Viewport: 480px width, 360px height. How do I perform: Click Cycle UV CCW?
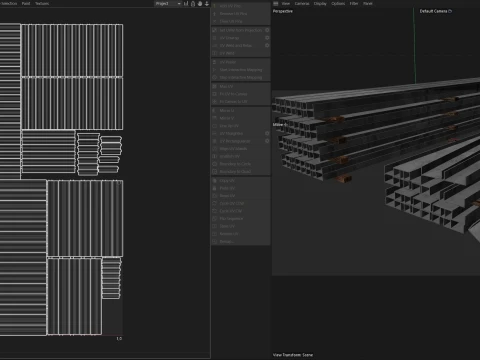(x=240, y=203)
